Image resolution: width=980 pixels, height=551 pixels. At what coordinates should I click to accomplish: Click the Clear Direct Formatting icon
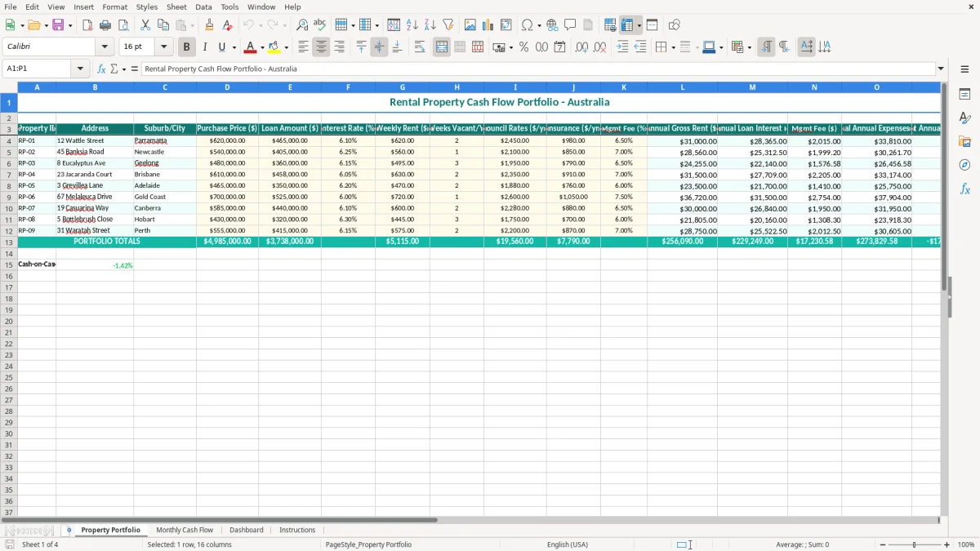[x=227, y=25]
